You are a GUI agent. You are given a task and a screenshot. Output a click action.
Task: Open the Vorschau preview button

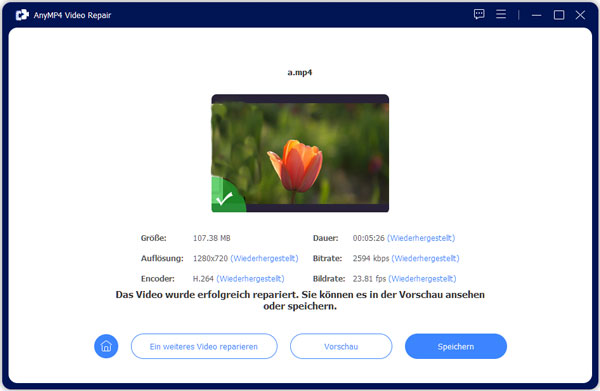click(x=341, y=346)
